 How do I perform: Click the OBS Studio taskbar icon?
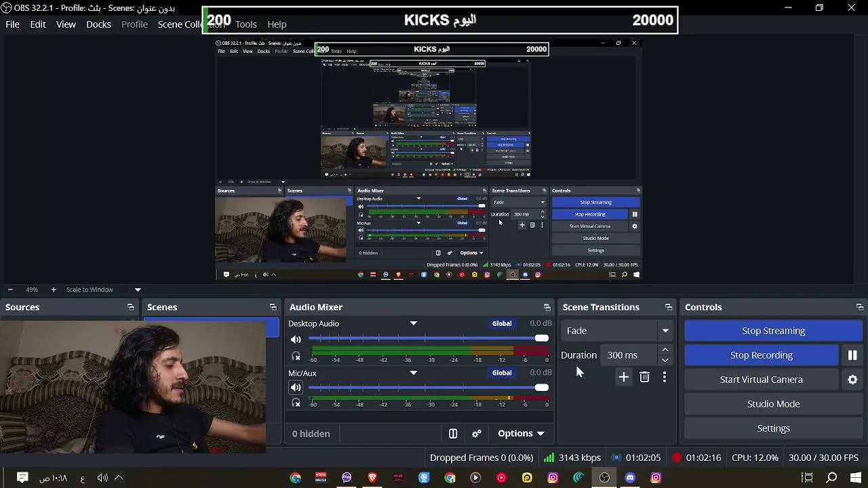coord(604,478)
